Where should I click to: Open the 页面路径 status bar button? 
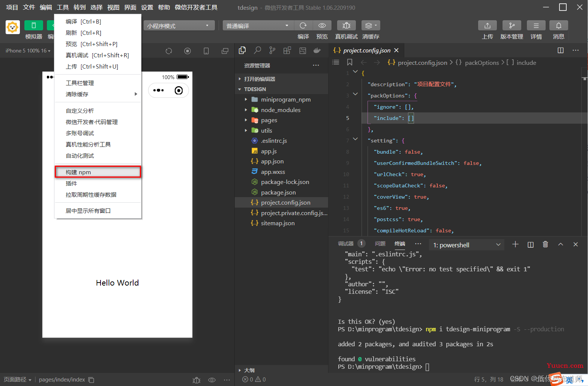[17, 380]
